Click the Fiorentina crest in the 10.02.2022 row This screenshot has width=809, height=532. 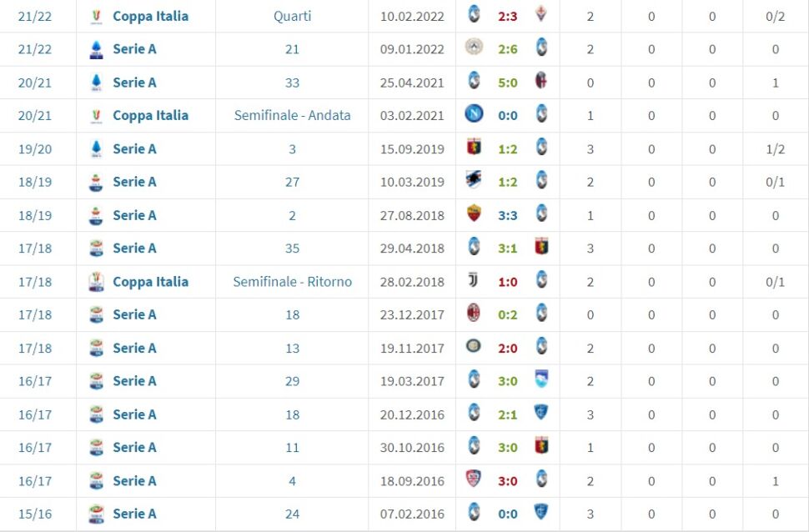pos(541,15)
